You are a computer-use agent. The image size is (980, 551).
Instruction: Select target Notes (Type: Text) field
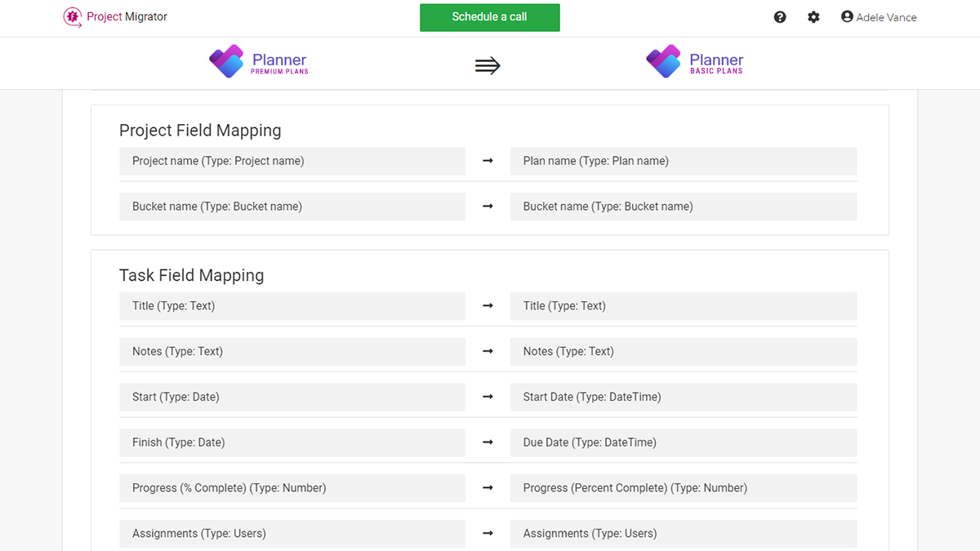coord(684,352)
